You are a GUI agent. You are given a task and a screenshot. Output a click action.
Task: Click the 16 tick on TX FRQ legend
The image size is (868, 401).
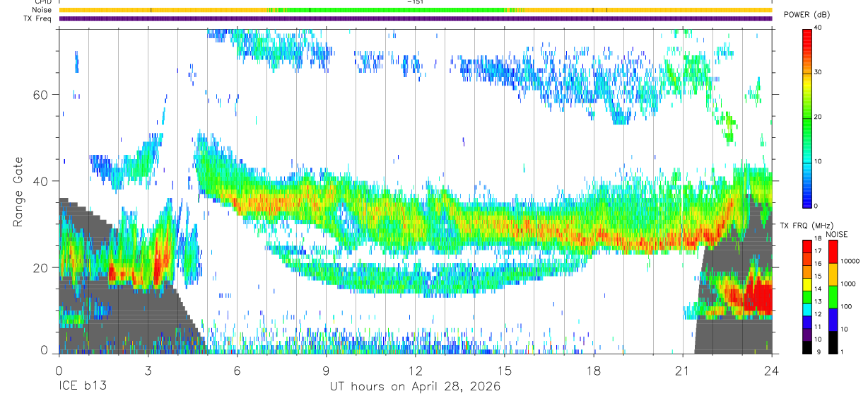click(818, 263)
